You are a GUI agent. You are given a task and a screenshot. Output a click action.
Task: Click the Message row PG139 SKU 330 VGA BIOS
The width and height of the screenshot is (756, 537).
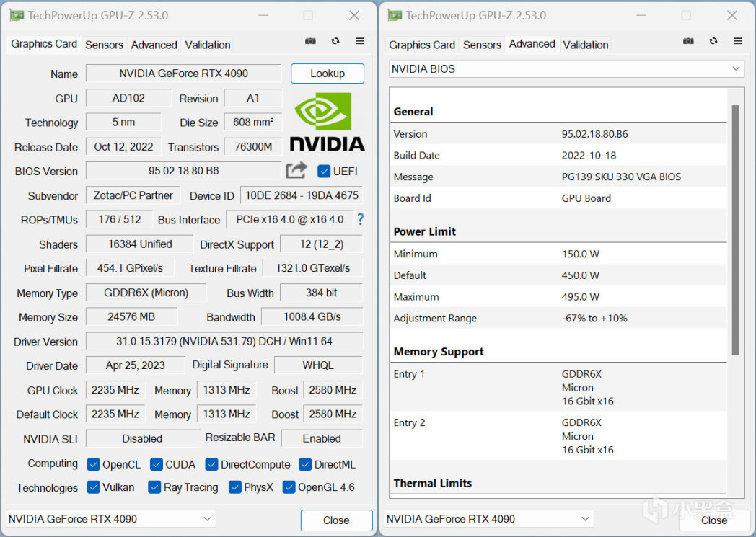click(558, 177)
